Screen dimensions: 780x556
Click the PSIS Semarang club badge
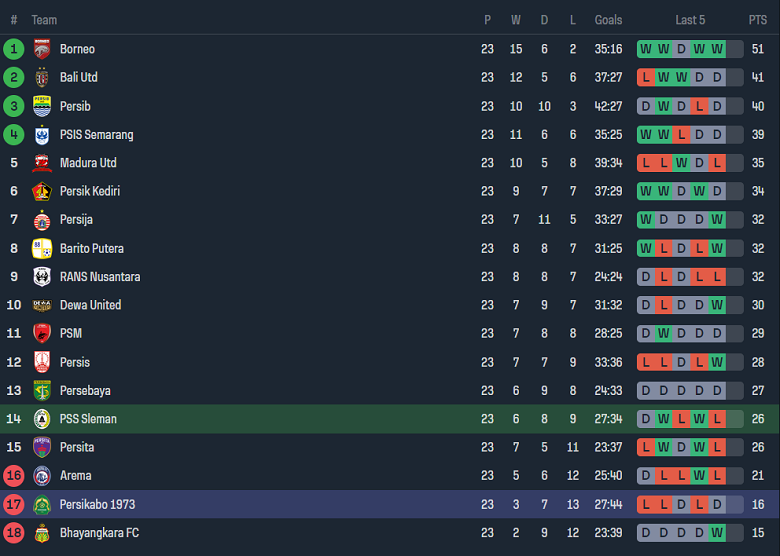point(42,134)
